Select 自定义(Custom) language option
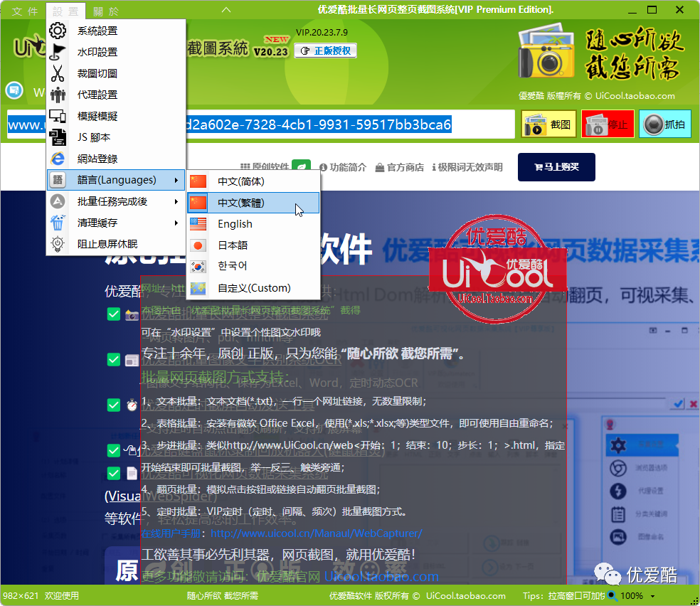Screen dimensions: 700x606 (253, 288)
